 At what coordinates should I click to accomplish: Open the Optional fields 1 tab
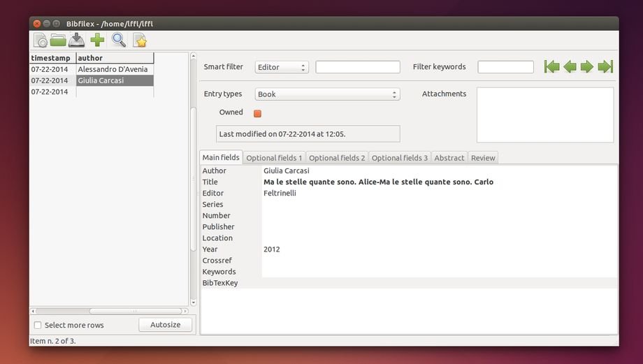point(274,158)
